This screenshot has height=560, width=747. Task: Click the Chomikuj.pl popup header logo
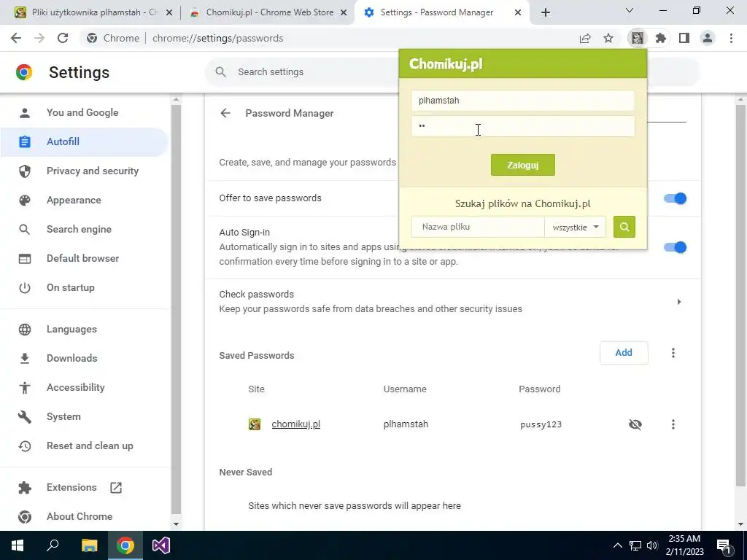click(x=446, y=64)
